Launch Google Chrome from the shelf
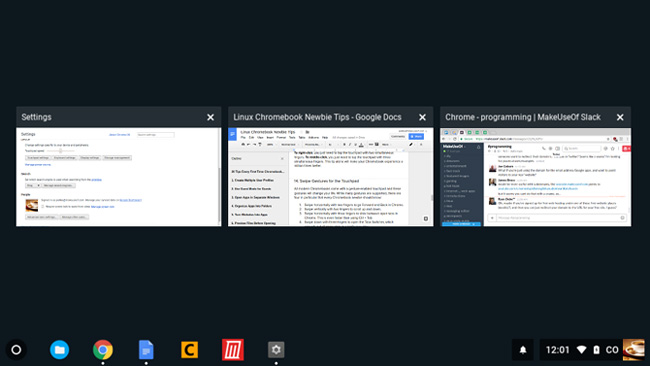650x366 pixels. tap(103, 350)
